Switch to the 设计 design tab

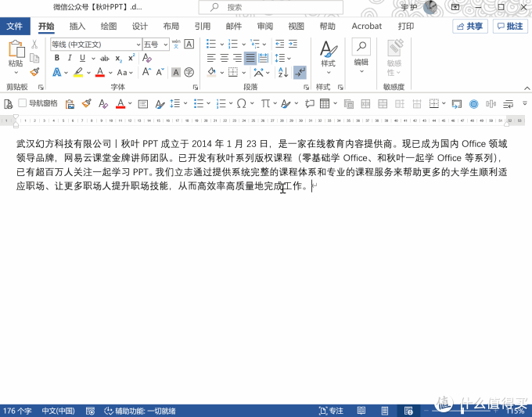140,26
